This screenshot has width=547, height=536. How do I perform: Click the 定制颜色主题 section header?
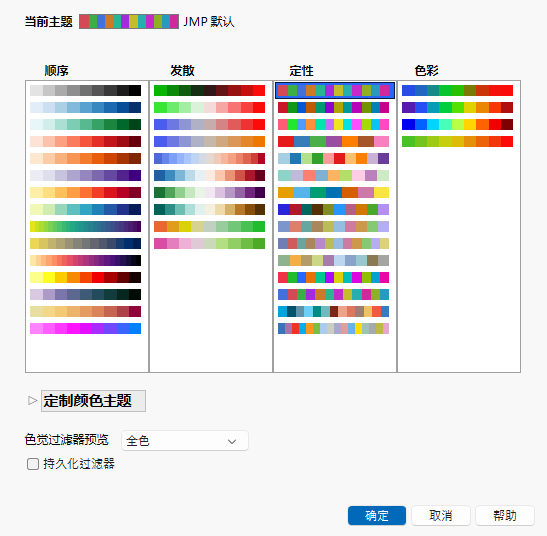tap(93, 401)
